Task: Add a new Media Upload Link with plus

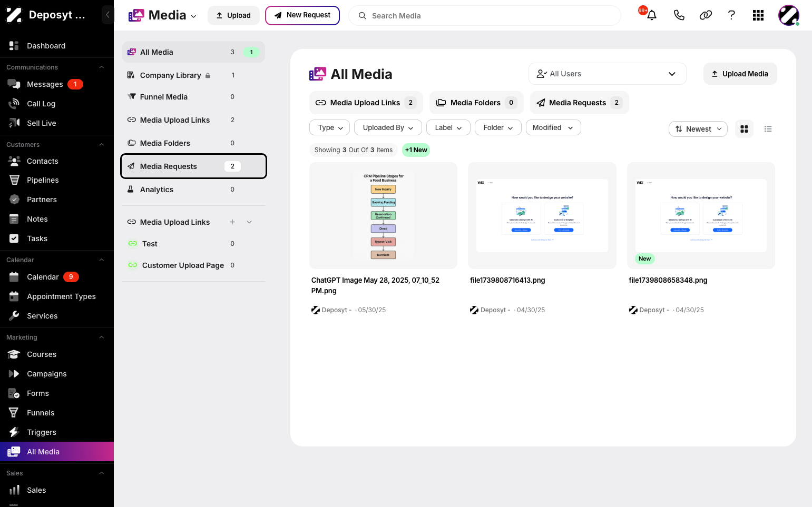Action: [x=232, y=222]
